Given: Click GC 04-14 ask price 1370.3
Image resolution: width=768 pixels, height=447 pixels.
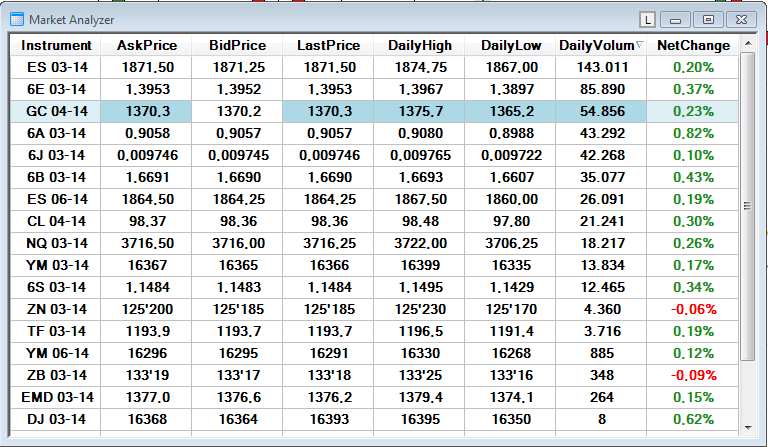Looking at the screenshot, I should (147, 111).
